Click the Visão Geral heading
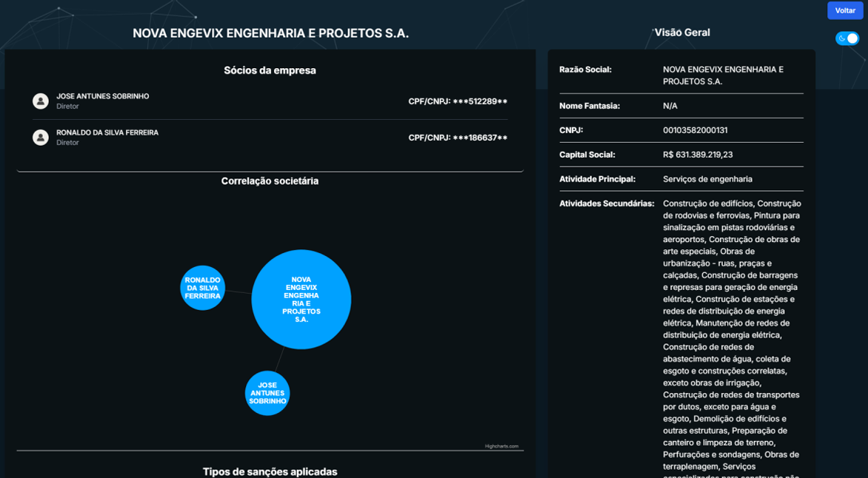The height and width of the screenshot is (478, 868). [x=682, y=33]
